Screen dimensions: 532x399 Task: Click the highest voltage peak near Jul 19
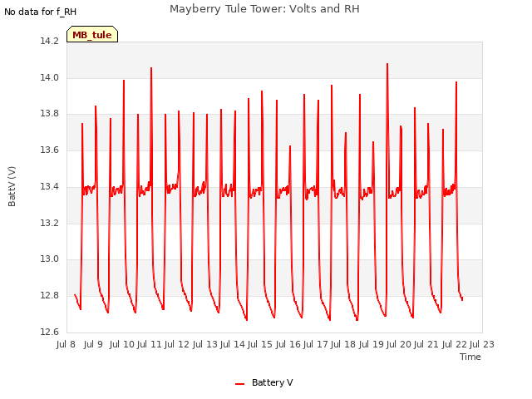[387, 64]
